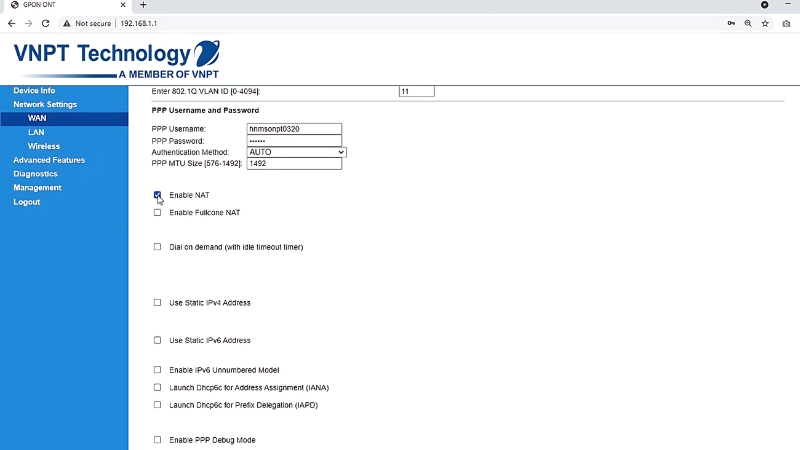Screen dimensions: 800x450
Task: Enable Fullcone NAT checkbox
Action: point(157,213)
